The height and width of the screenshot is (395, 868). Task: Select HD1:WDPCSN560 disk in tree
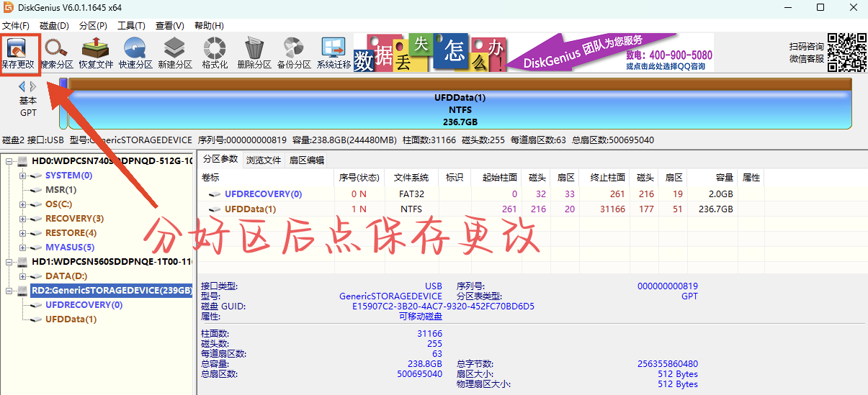[112, 262]
